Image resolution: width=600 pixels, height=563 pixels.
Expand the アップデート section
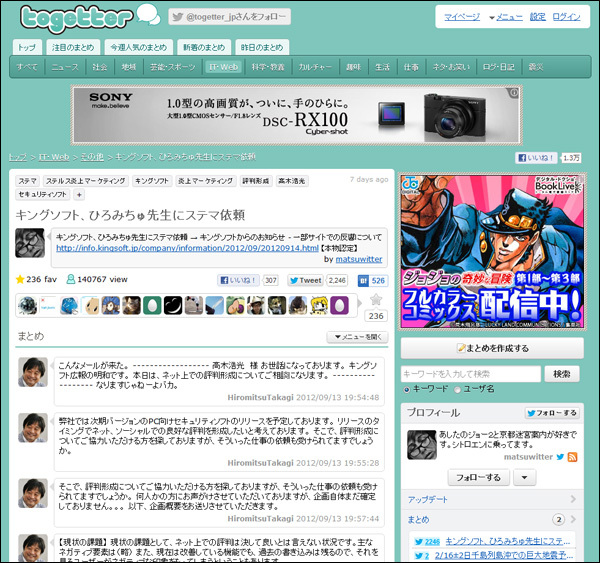(x=491, y=499)
